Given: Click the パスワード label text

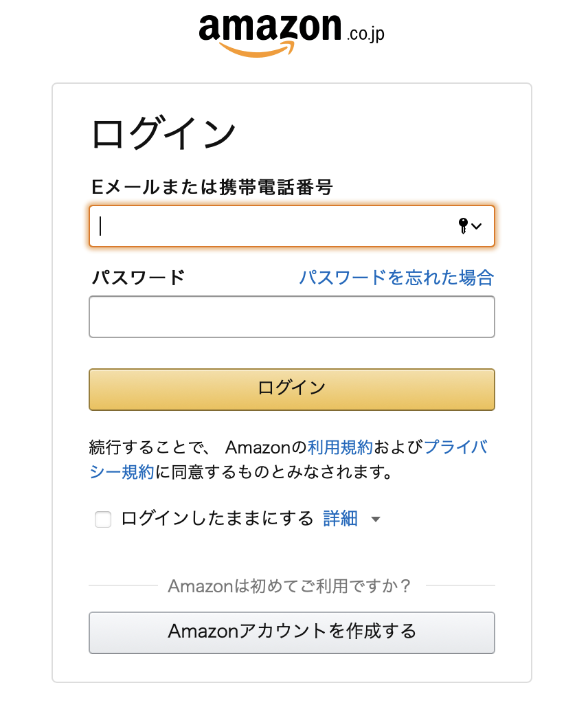Looking at the screenshot, I should (138, 278).
